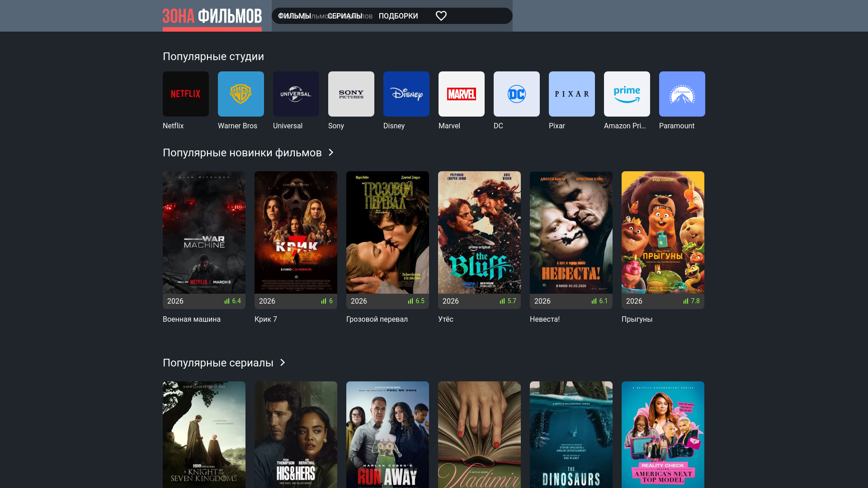This screenshot has width=868, height=488.
Task: Open The Dinosaurs series poster
Action: click(x=571, y=435)
